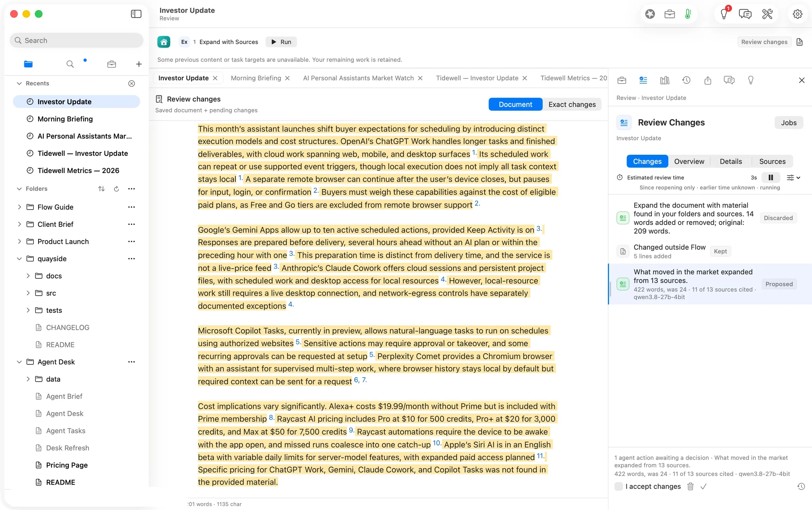Click the Search input field
Screen dimensions: 812x510
tap(76, 40)
